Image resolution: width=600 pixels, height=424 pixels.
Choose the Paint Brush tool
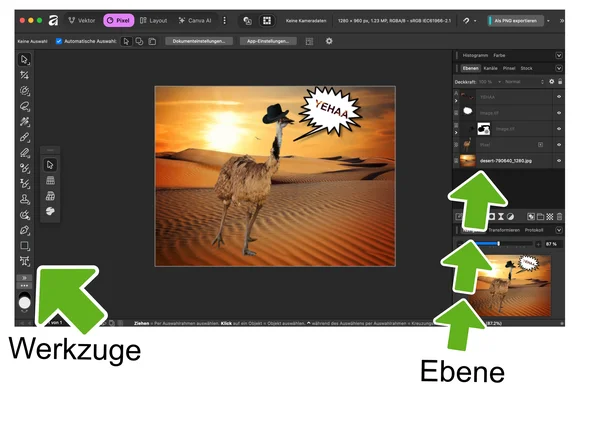click(25, 137)
